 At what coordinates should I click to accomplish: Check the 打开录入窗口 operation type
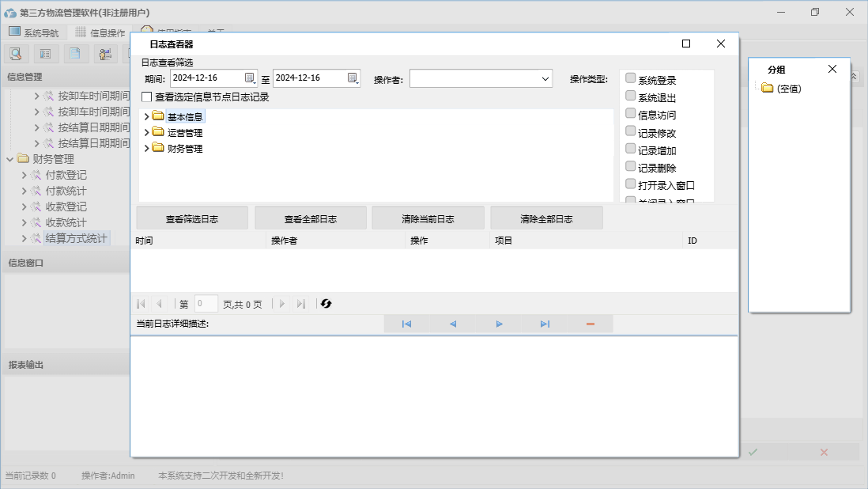click(x=631, y=184)
